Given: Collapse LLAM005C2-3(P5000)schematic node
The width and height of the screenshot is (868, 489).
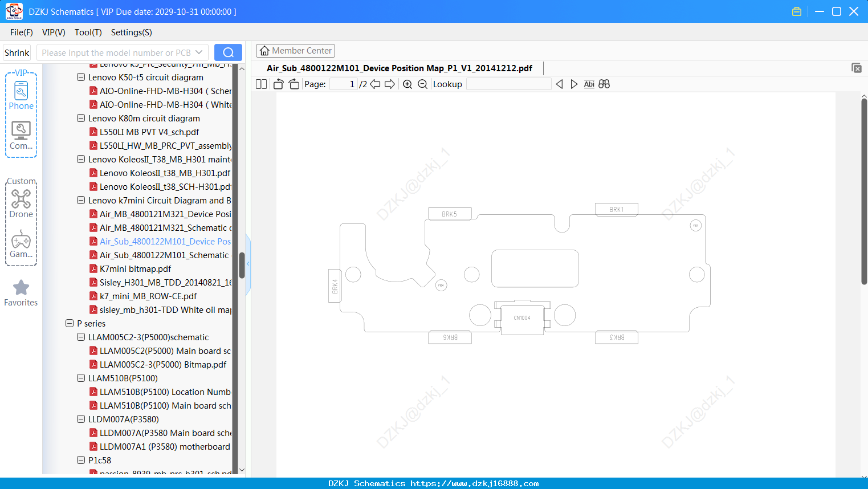Looking at the screenshot, I should coord(81,337).
